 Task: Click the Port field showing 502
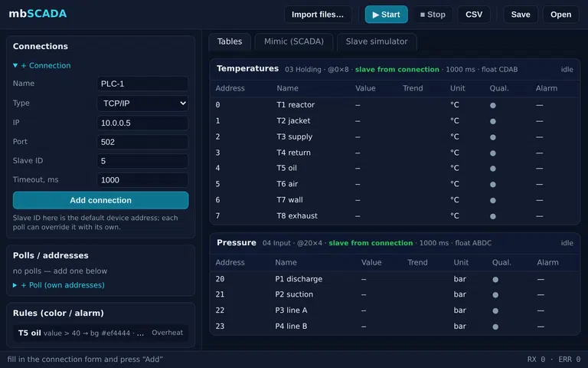[x=142, y=142]
